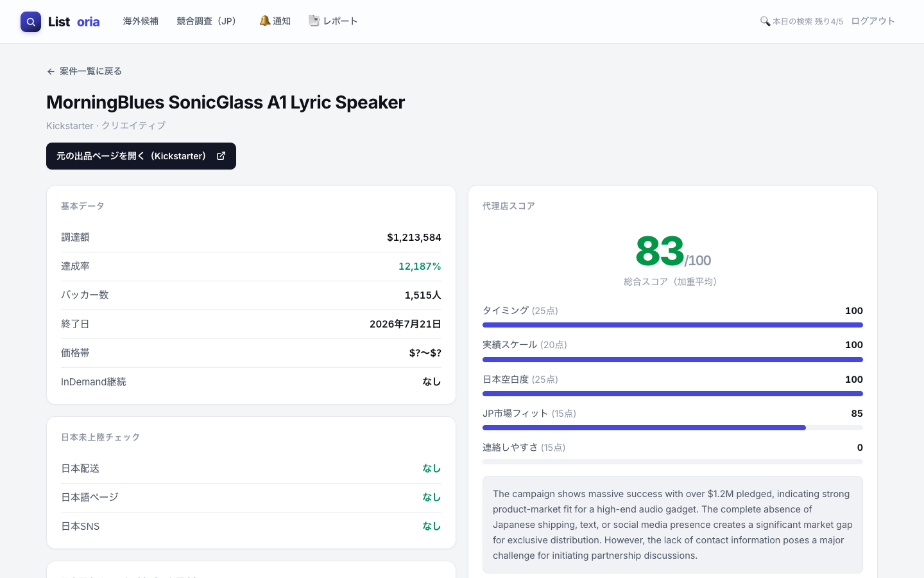Click the /100 score denominator
924x578 pixels.
[698, 261]
